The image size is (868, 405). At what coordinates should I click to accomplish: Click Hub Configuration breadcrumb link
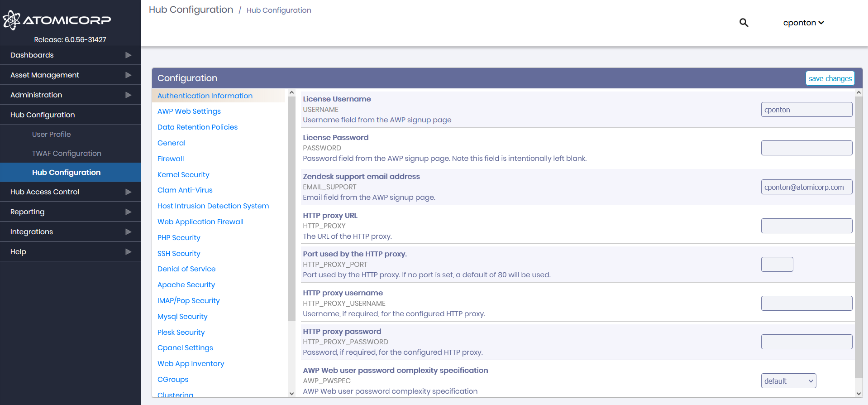[x=279, y=10]
